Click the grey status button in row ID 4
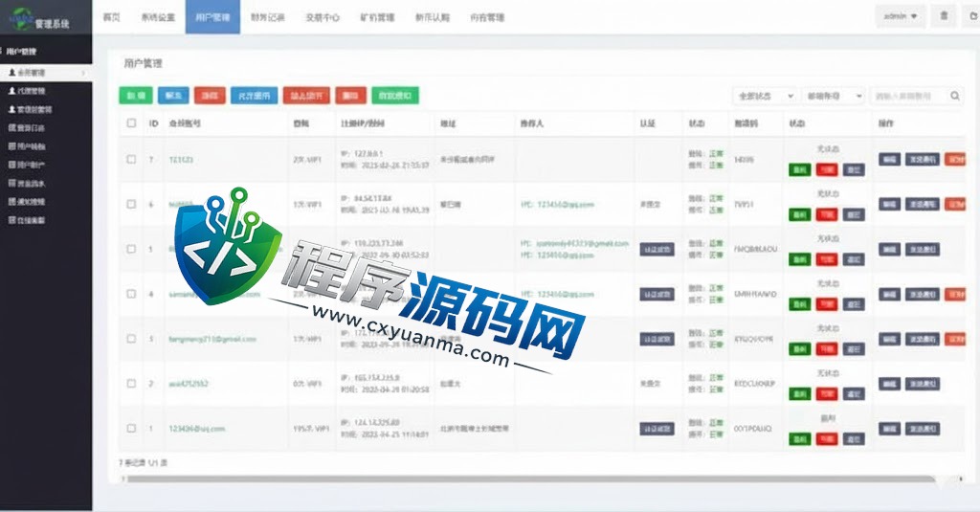The height and width of the screenshot is (512, 980). 854,304
